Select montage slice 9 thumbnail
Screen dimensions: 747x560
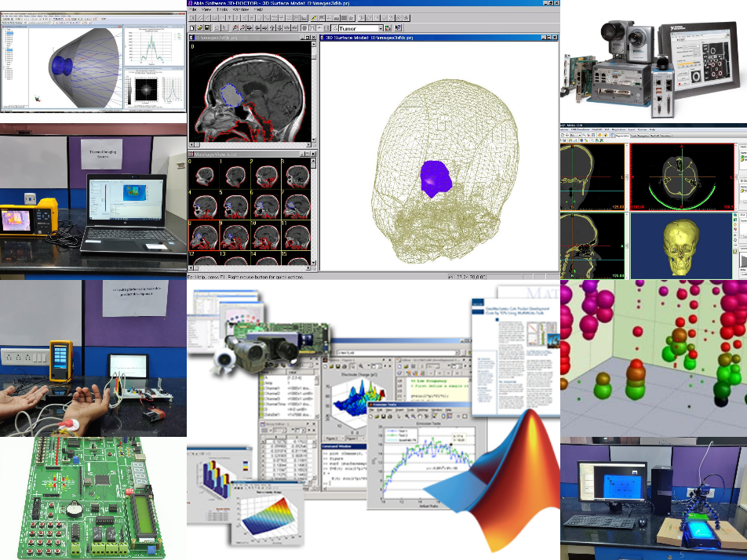pyautogui.click(x=235, y=235)
